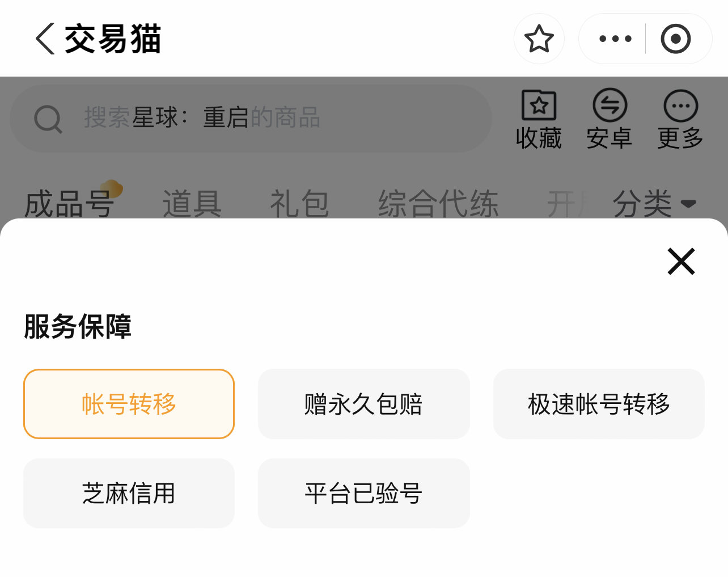Favorite this mini program with star icon
The width and height of the screenshot is (728, 577).
[539, 39]
